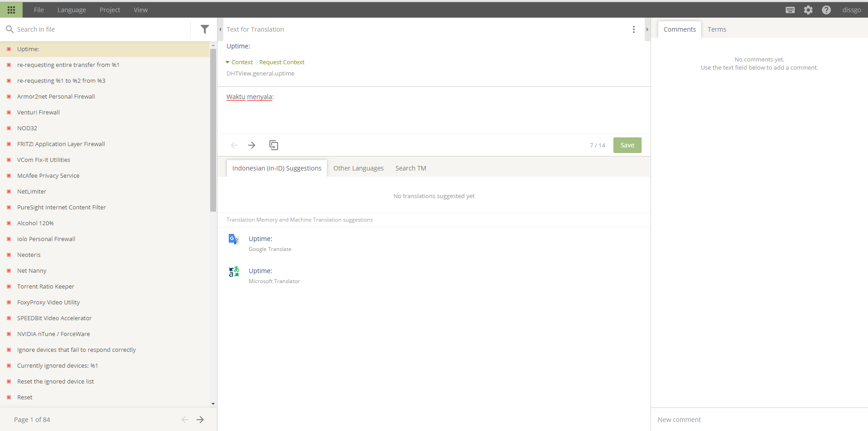Viewport: 868px width, 431px height.
Task: Select 'FRITZ! Application Layer Firewall' string
Action: (x=105, y=144)
